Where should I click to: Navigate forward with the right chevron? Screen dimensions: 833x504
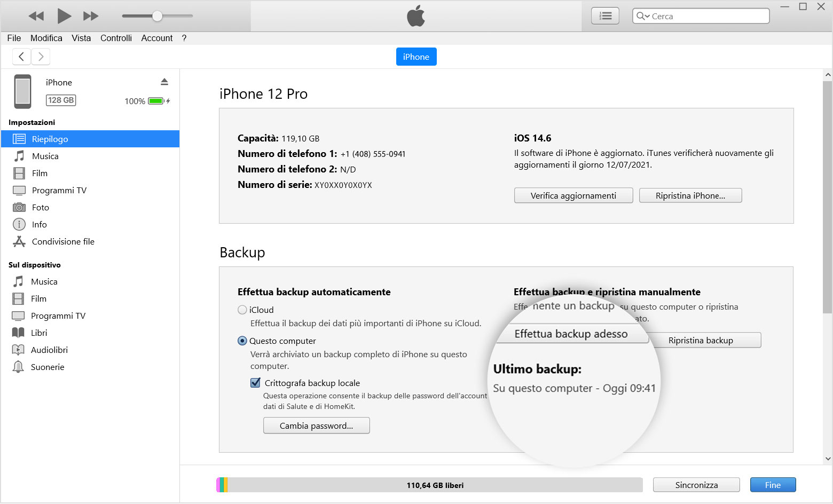pyautogui.click(x=41, y=56)
